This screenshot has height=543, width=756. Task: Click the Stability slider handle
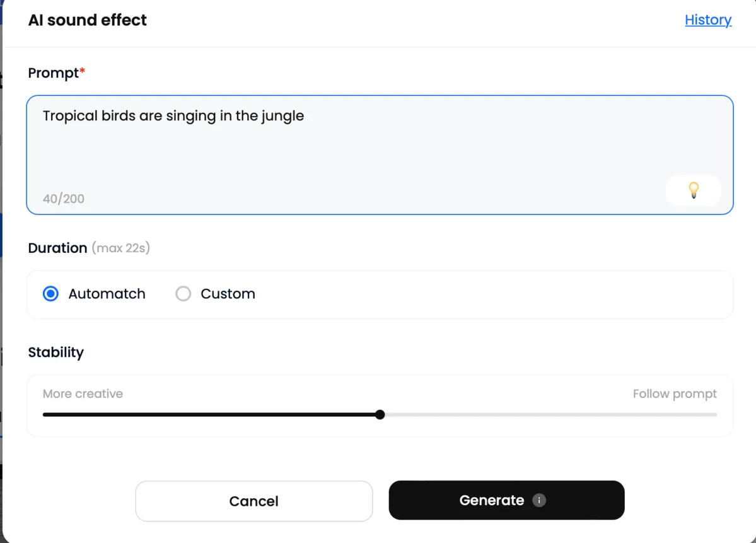[380, 414]
